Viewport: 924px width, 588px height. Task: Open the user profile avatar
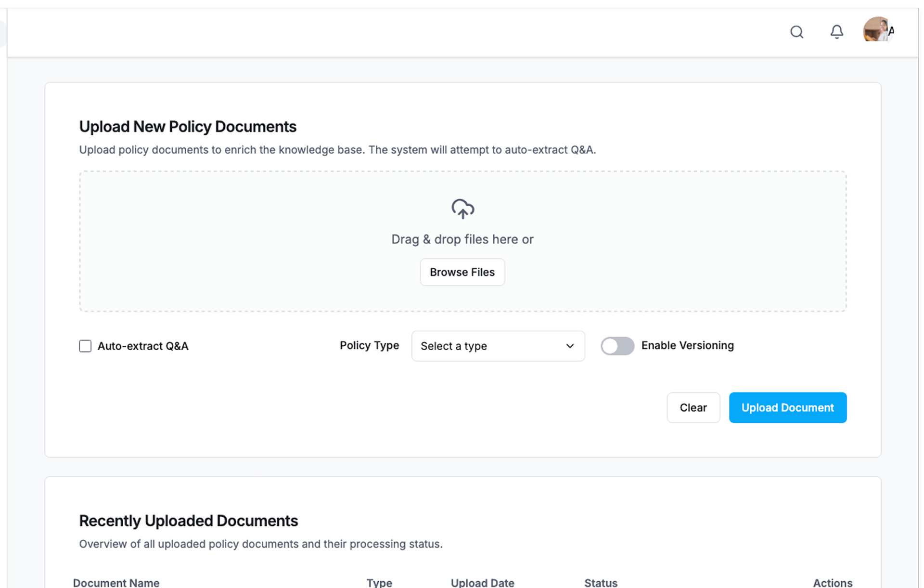tap(877, 30)
